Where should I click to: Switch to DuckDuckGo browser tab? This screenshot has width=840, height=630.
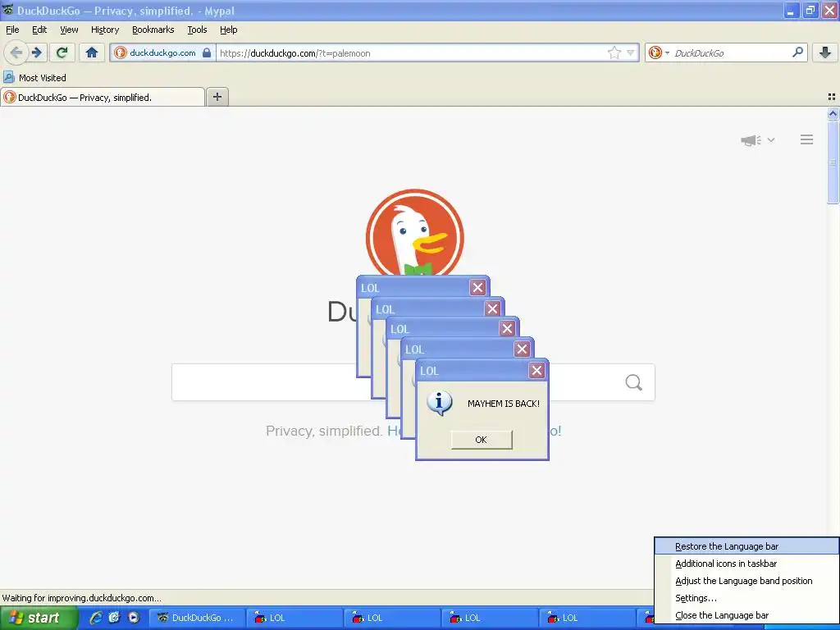pos(103,97)
